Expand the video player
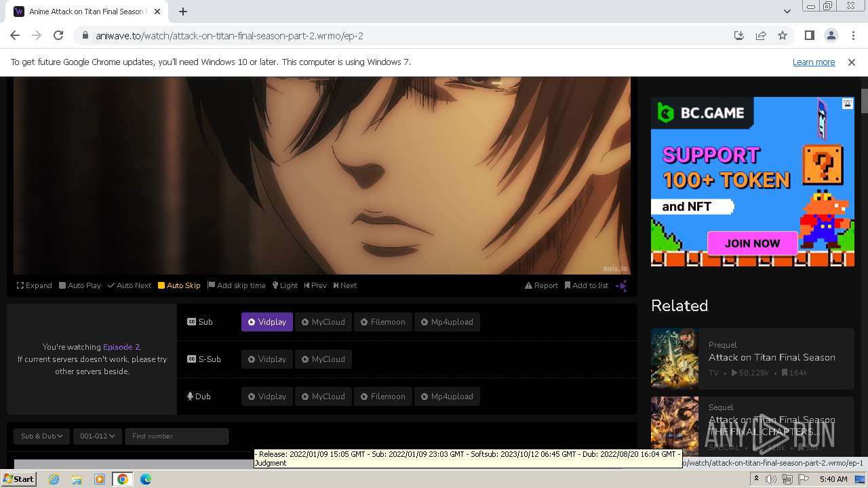 (x=34, y=285)
